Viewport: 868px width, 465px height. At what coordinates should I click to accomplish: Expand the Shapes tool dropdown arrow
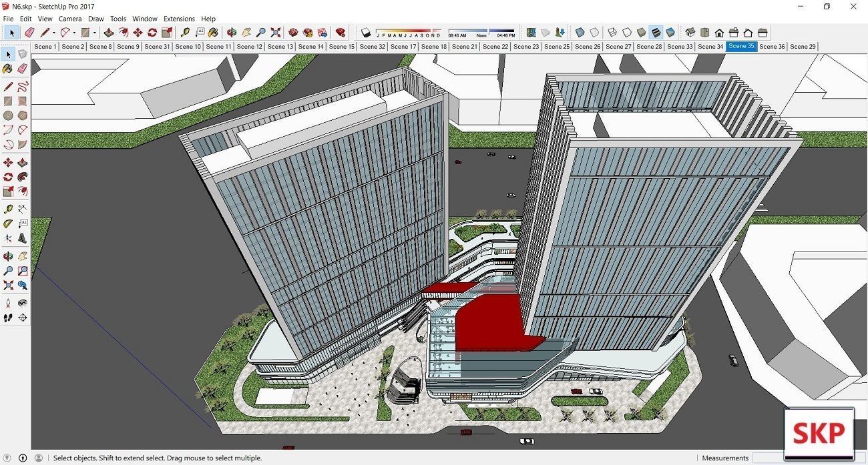click(94, 33)
